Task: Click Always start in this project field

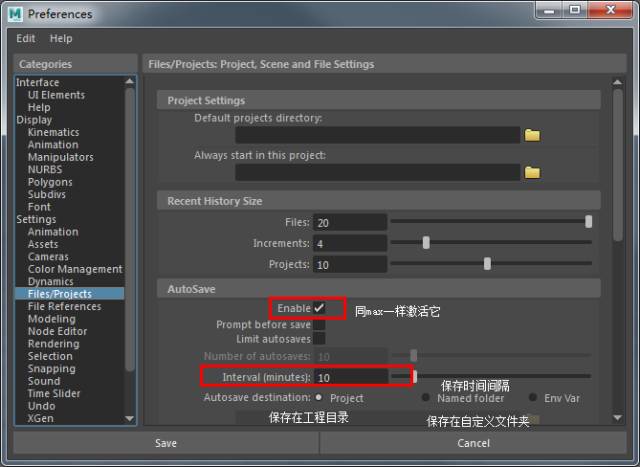Action: (x=378, y=172)
